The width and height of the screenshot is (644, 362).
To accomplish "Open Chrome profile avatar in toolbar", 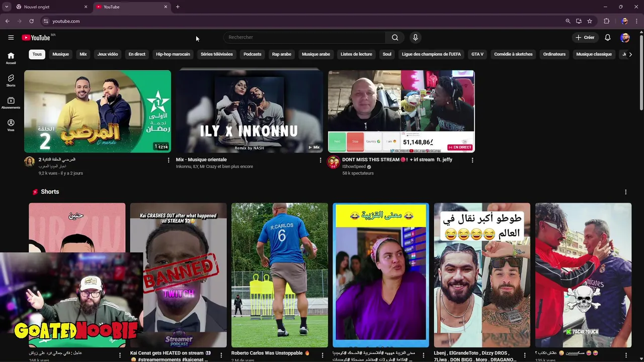I will (624, 21).
